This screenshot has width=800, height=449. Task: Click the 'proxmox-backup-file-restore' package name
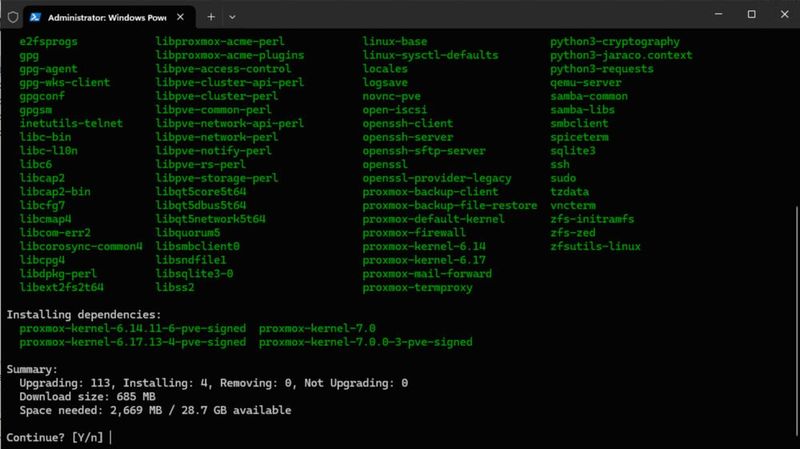click(x=450, y=205)
